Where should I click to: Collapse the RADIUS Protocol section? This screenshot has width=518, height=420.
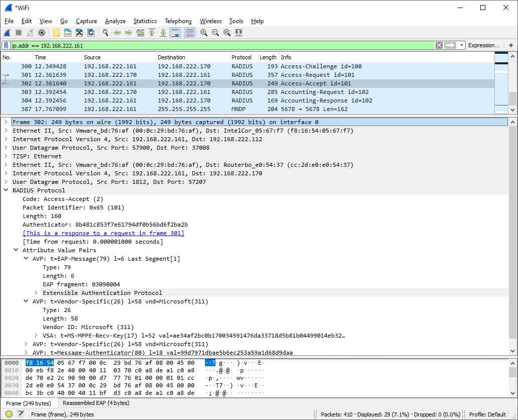[6, 190]
